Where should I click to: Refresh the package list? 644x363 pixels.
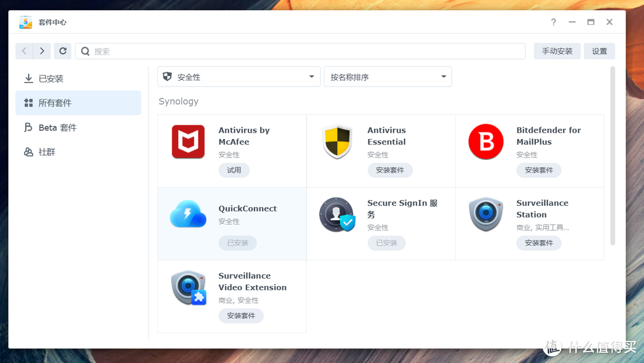tap(63, 51)
